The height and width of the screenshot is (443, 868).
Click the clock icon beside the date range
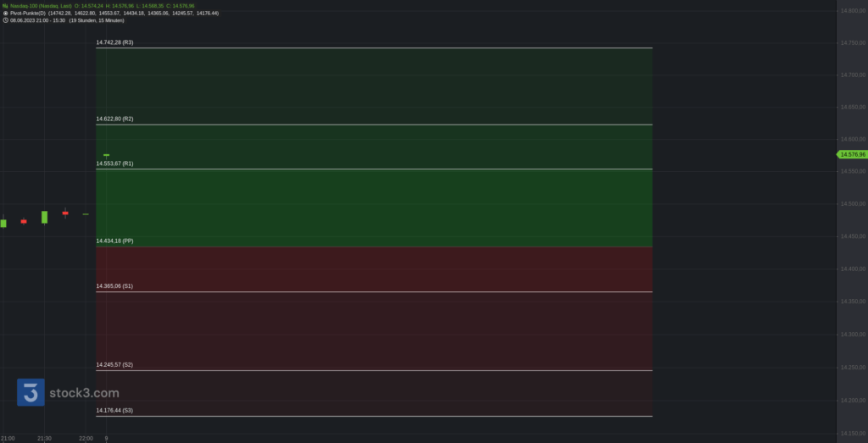(5, 20)
